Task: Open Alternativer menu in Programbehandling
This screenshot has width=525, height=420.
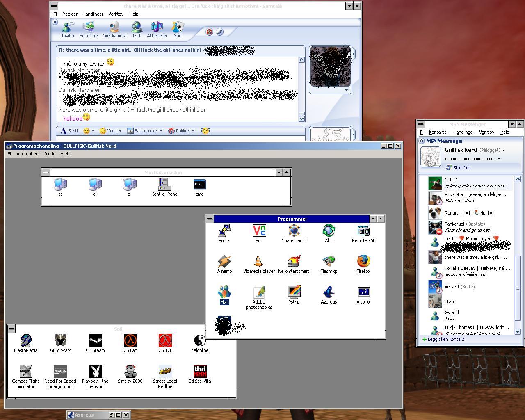Action: click(x=28, y=154)
